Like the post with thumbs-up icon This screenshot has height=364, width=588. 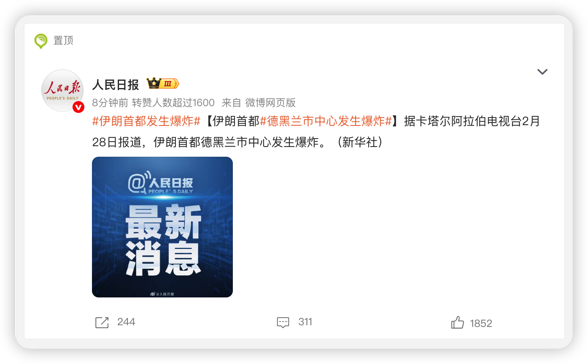[x=458, y=323]
